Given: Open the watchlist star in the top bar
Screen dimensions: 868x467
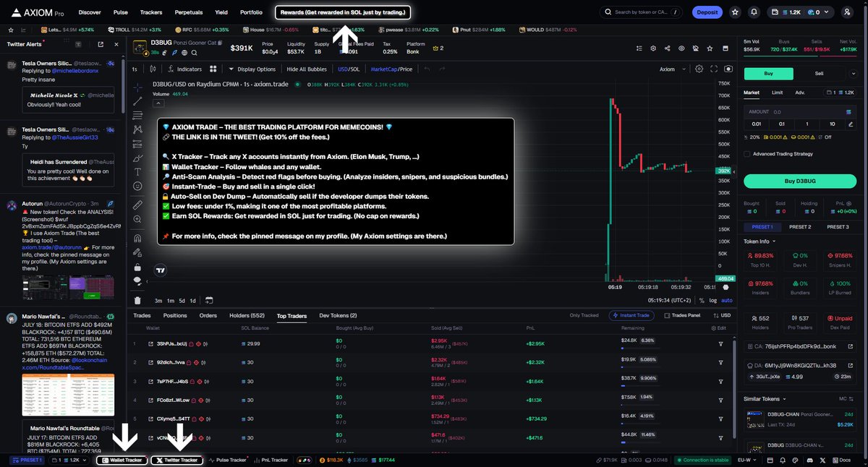Looking at the screenshot, I should tap(735, 12).
